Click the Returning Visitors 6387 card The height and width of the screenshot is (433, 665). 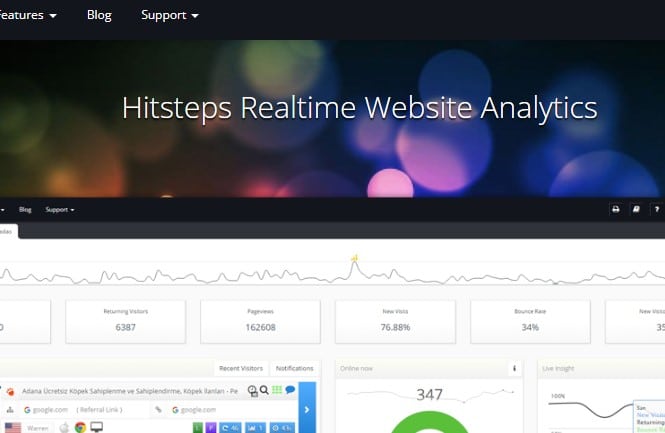[x=126, y=321]
